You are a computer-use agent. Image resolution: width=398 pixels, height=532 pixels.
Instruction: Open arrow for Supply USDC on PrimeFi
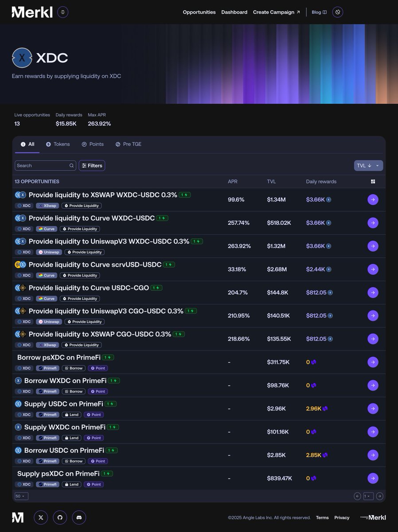[373, 408]
